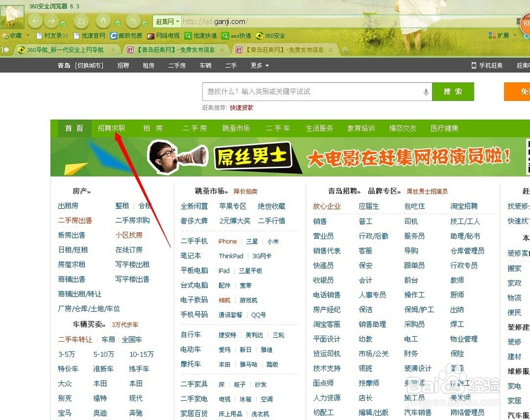Open the 淘宝招聘 link
Screen dimensions: 530x420
click(x=464, y=206)
